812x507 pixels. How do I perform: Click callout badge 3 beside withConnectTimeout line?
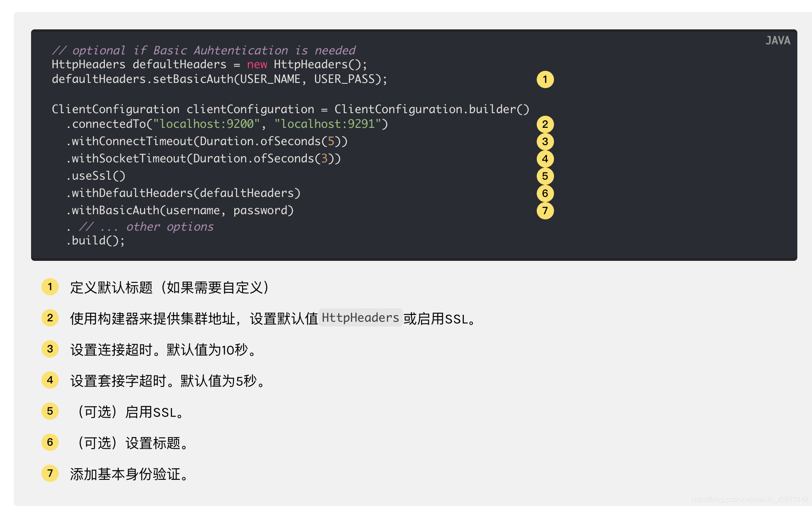545,142
